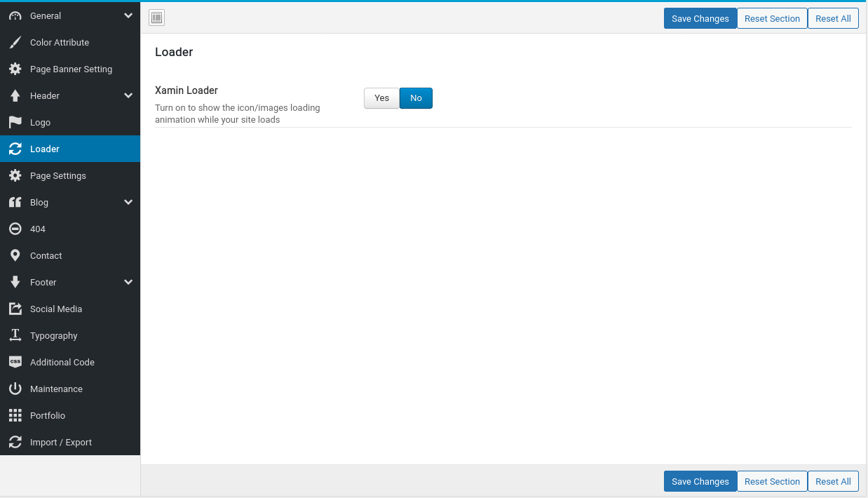The width and height of the screenshot is (868, 498).
Task: Click the Social Media share icon
Action: tap(15, 309)
